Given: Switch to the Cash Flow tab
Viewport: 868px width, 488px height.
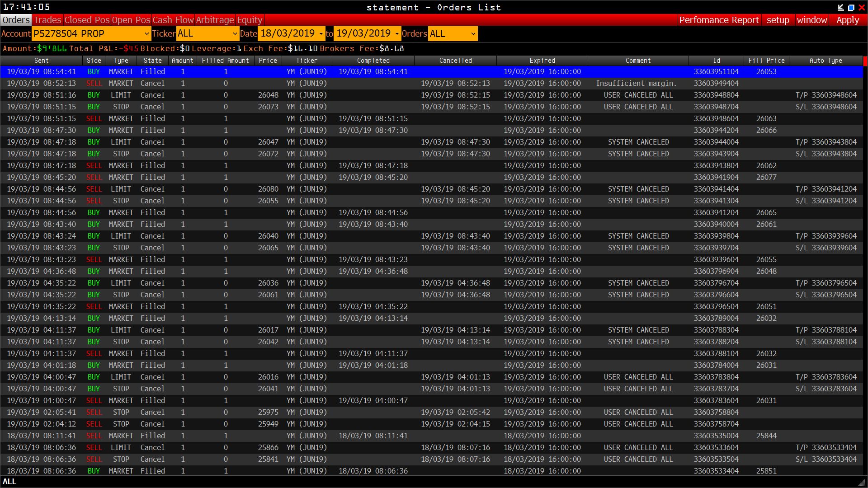Looking at the screenshot, I should (x=173, y=20).
